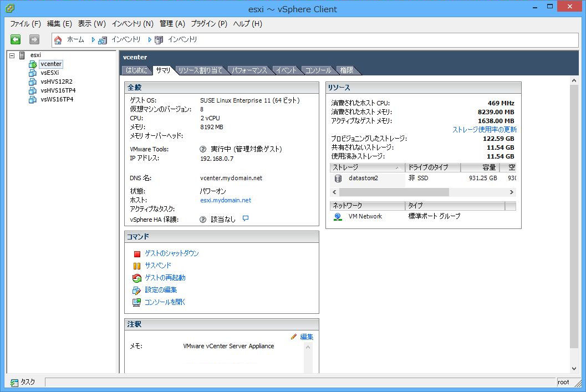Screen dimensions: 586x392
Task: Click the 設定の編集 link
Action: (x=161, y=290)
